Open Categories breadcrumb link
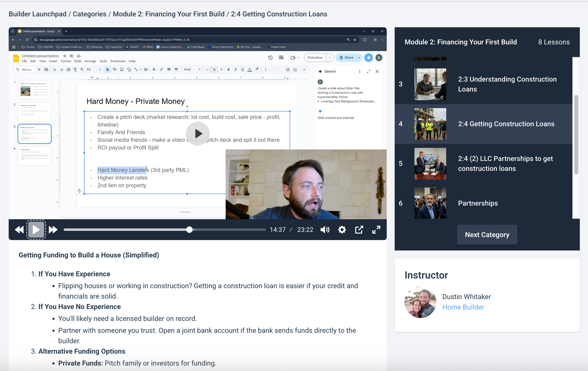This screenshot has width=588, height=371. click(x=89, y=14)
